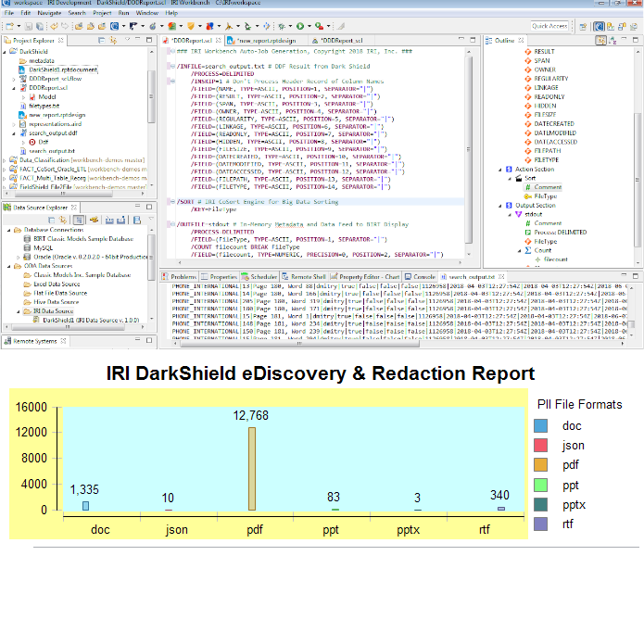Collapse the ODA Data Sources folder
Viewport: 644px width, 644px height.
[x=9, y=266]
